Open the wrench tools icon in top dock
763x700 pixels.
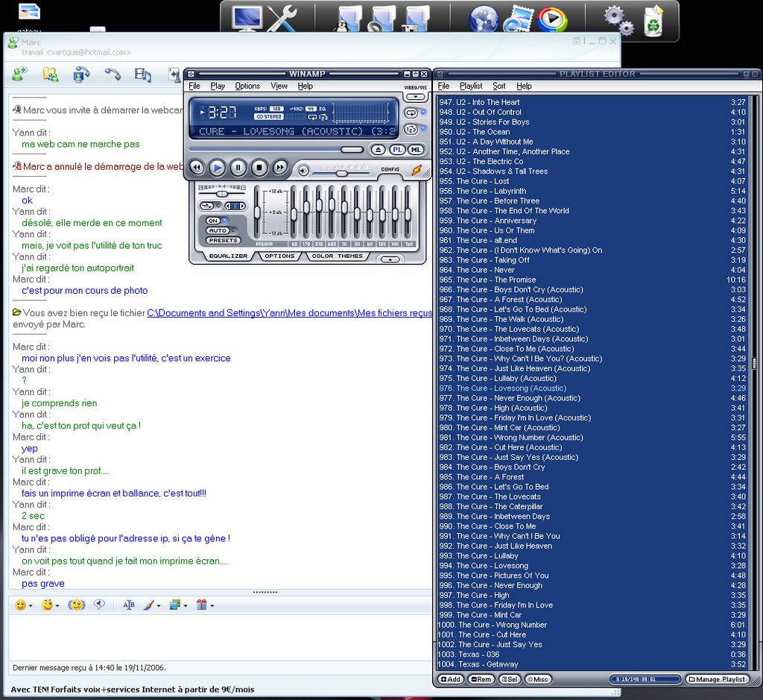[282, 19]
